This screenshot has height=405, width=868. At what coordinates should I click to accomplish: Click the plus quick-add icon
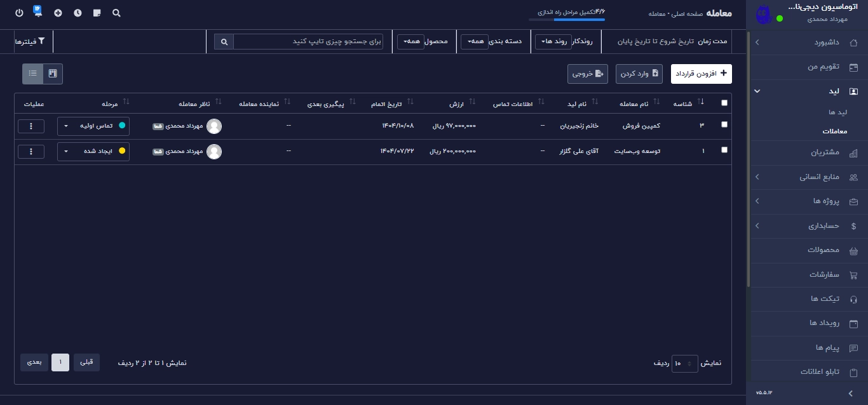58,13
